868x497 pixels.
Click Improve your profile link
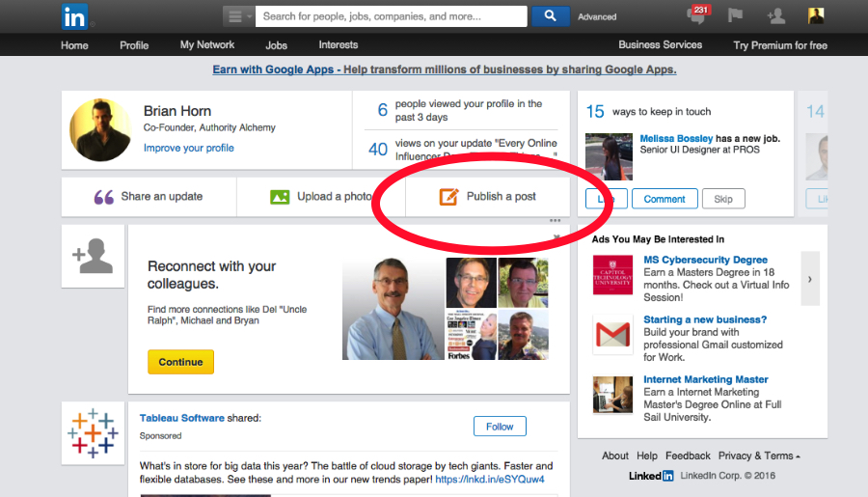[189, 148]
